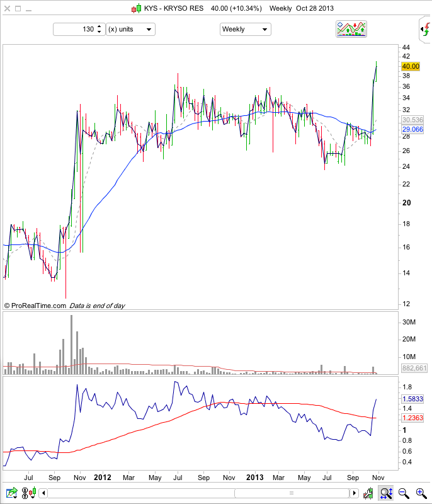Open the chart export/share menu icon

click(12, 493)
